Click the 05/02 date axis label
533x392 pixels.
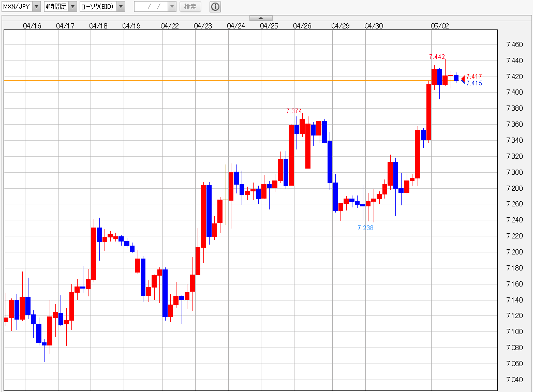coord(440,25)
